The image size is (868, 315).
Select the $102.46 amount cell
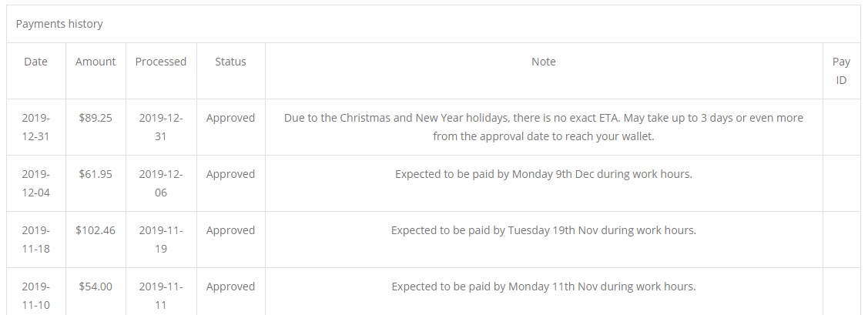point(96,230)
